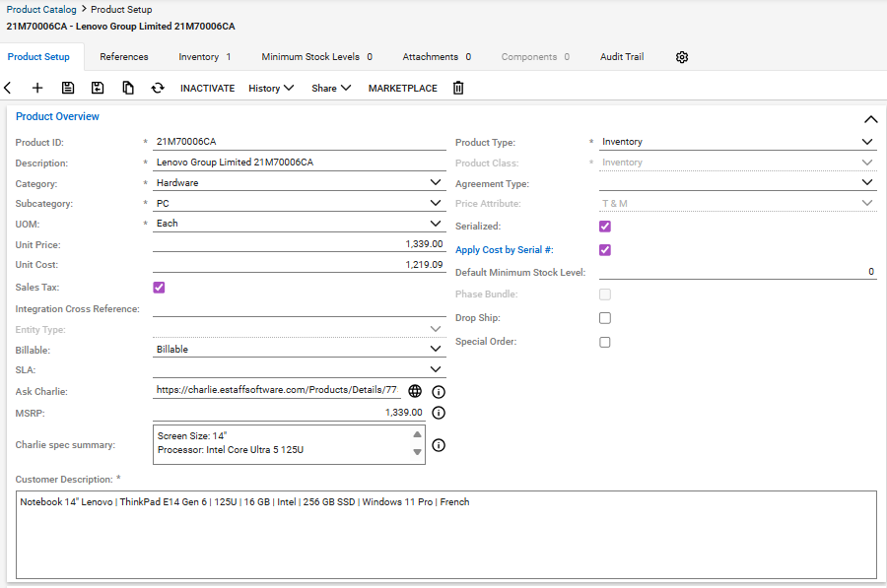Refresh the product record
This screenshot has width=887, height=588.
(x=158, y=88)
